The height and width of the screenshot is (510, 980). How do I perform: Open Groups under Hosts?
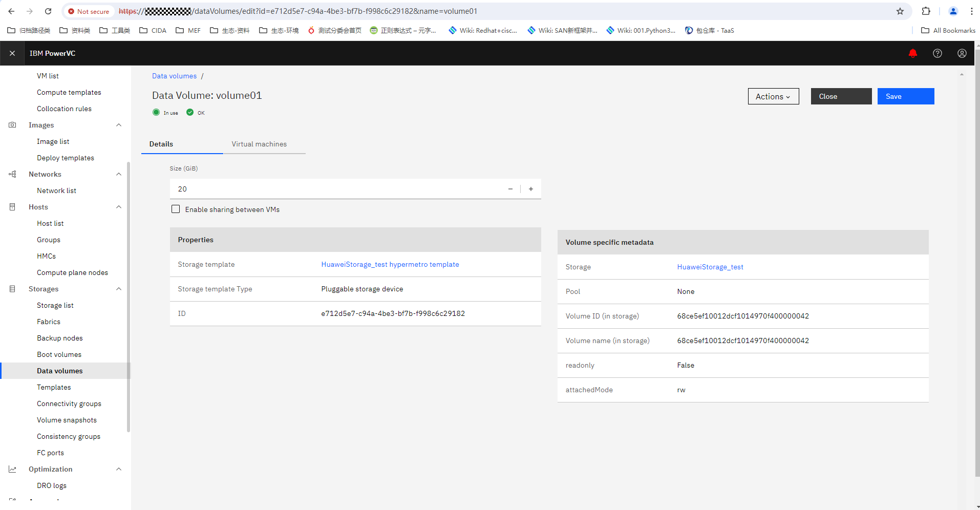(49, 240)
